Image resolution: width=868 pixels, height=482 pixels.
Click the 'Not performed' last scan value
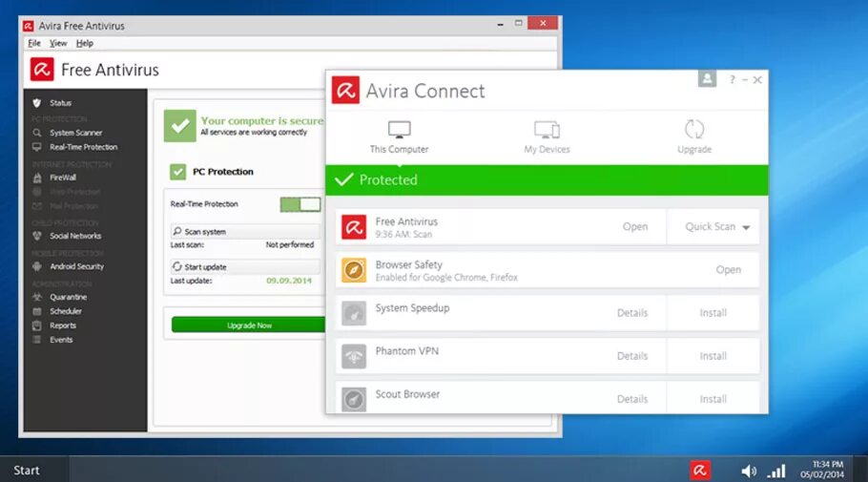(x=290, y=245)
